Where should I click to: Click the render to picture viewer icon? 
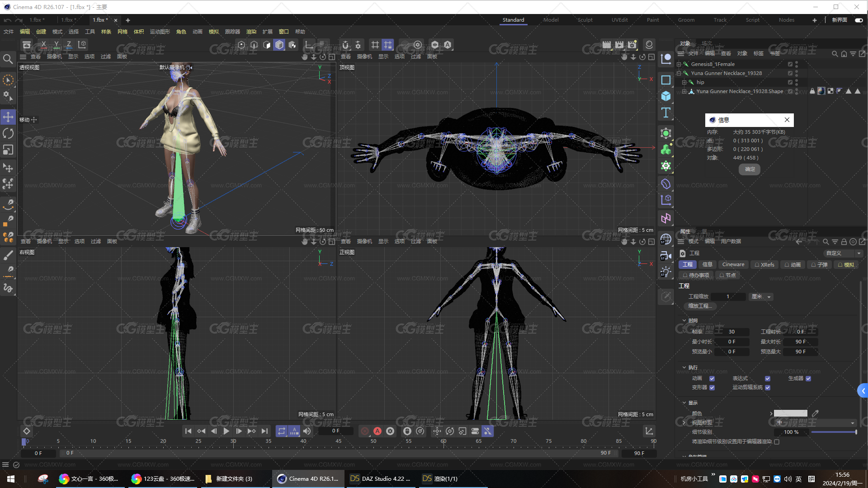click(x=619, y=45)
